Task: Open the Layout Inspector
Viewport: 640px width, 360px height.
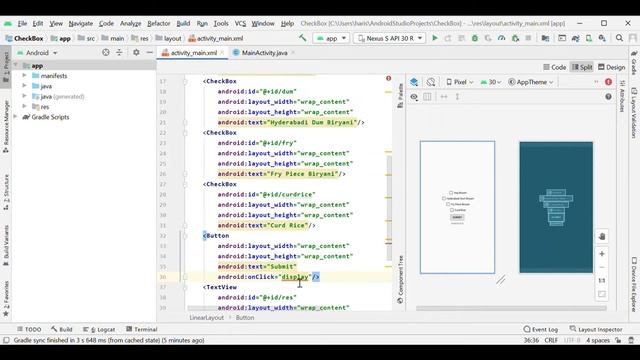Action: [x=596, y=329]
